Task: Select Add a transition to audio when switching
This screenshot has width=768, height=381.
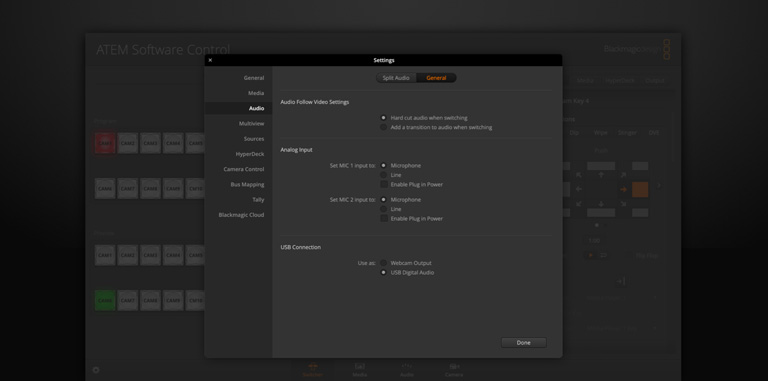Action: click(384, 127)
